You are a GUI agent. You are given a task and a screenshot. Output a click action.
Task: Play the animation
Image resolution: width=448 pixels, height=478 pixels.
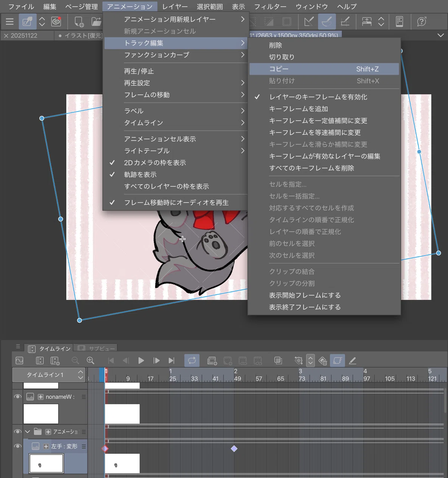[141, 360]
